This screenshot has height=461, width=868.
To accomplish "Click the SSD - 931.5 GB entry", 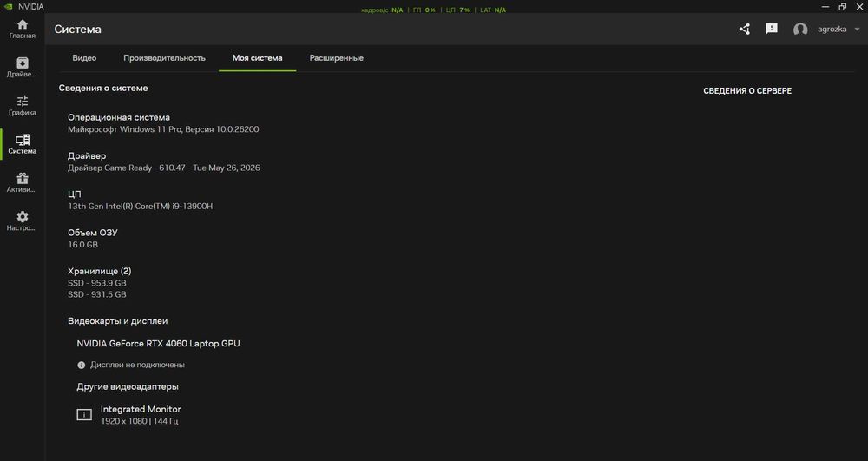I will pos(97,294).
